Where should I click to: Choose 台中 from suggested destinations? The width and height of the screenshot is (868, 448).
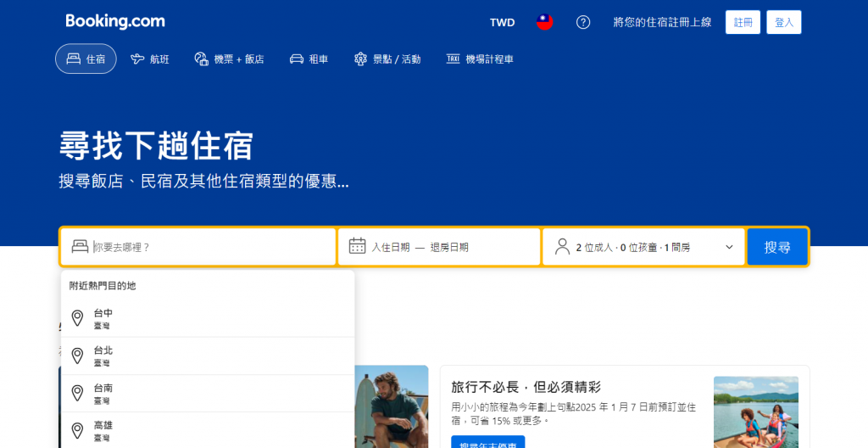click(208, 318)
